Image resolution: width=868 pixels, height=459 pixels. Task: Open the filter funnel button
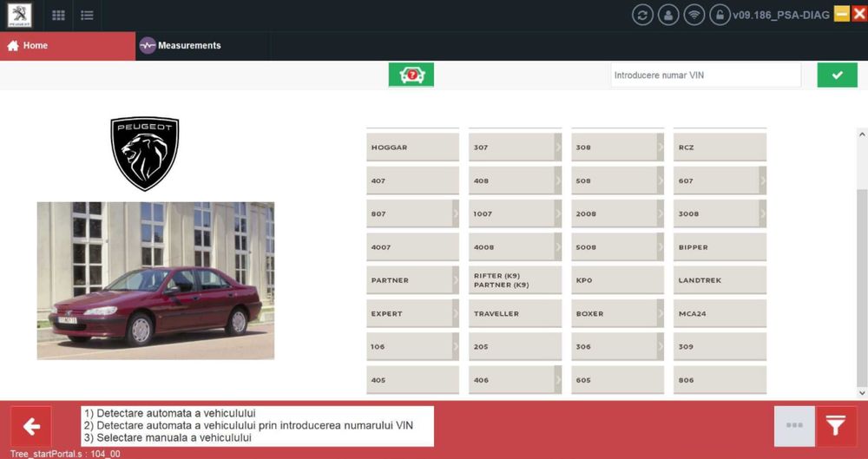pyautogui.click(x=836, y=426)
